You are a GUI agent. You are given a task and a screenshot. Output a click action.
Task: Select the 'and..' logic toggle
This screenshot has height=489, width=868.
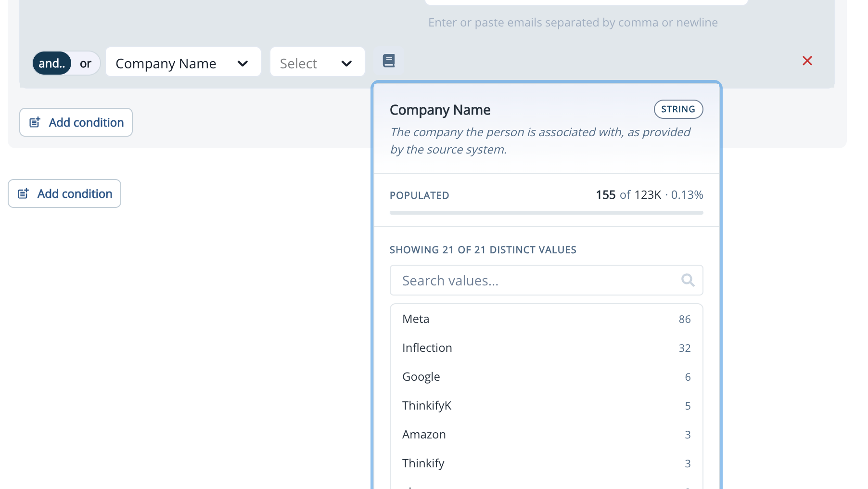coord(52,63)
